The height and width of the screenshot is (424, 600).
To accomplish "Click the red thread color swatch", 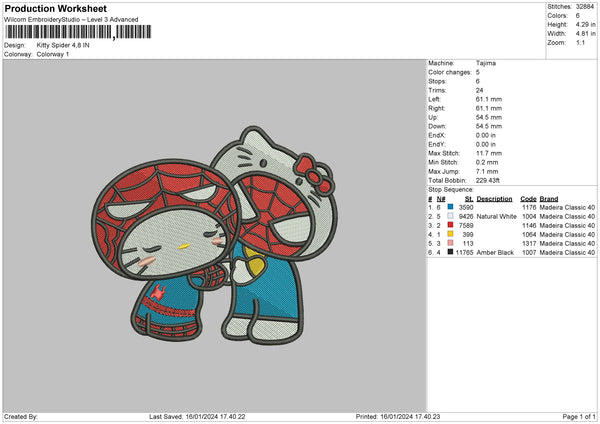I will (x=450, y=225).
